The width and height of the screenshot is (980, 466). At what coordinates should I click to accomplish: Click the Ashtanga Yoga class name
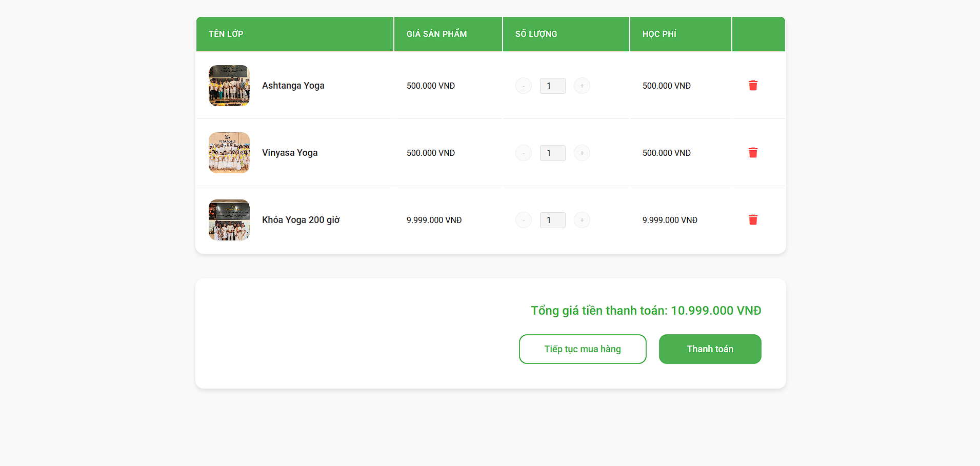[293, 86]
